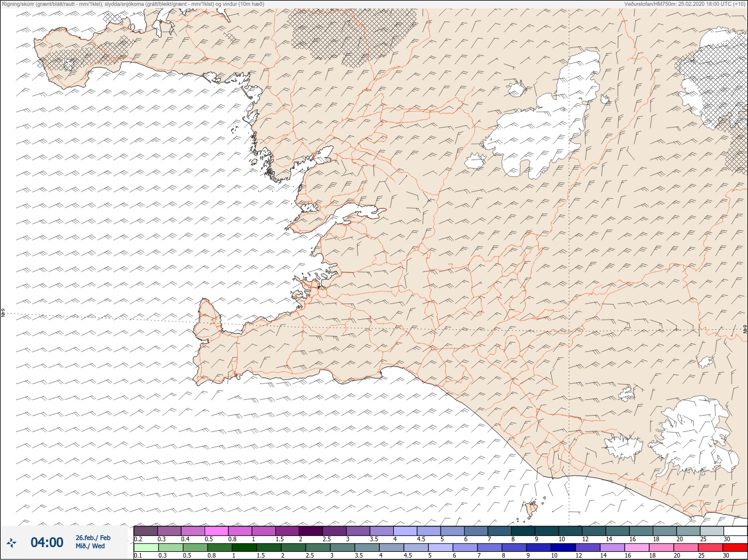Click the weekday text 'Mið./ Wed'
748x560 pixels.
pyautogui.click(x=90, y=546)
